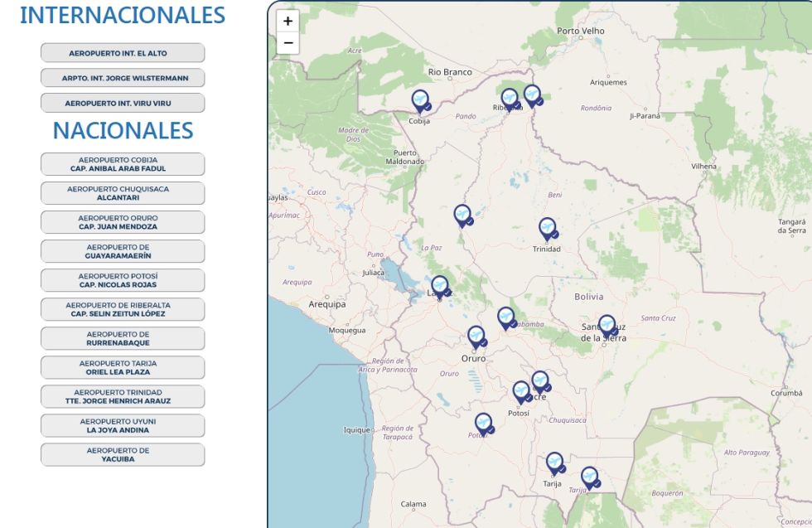Select Arpto. Int. Jorge Wilstermann button

[123, 78]
